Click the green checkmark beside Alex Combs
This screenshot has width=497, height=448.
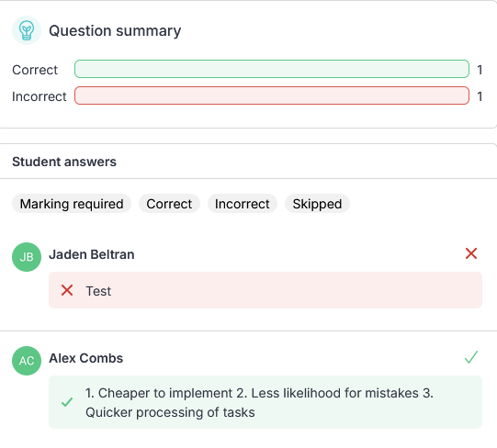(x=471, y=357)
